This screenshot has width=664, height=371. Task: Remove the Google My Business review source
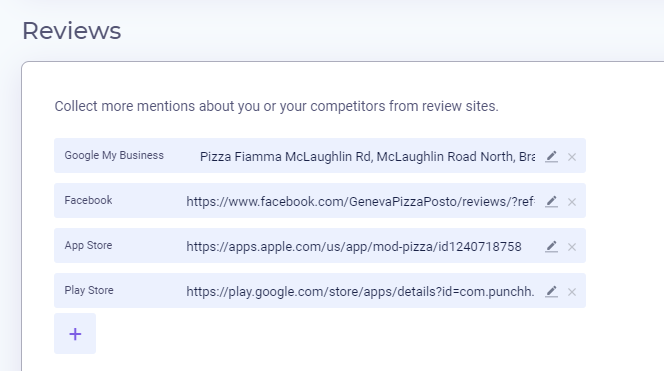click(572, 157)
